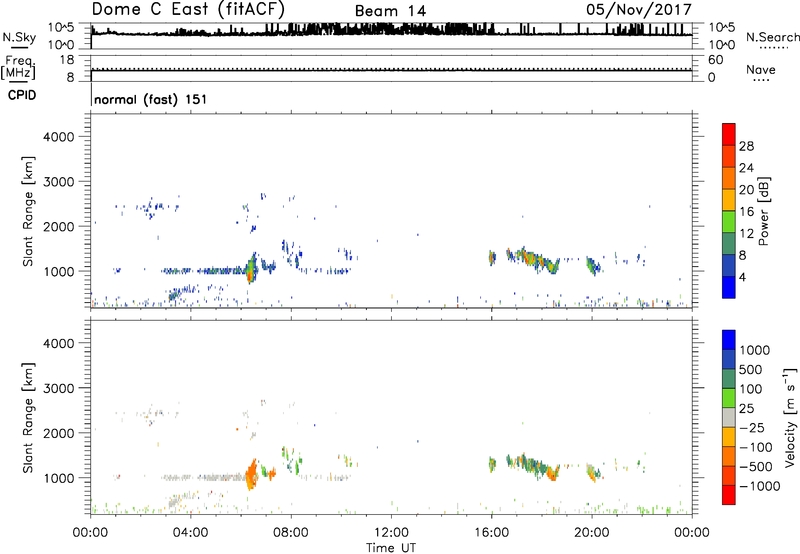The width and height of the screenshot is (800, 554).
Task: Click the 08:00 time tick label
Action: (x=291, y=533)
